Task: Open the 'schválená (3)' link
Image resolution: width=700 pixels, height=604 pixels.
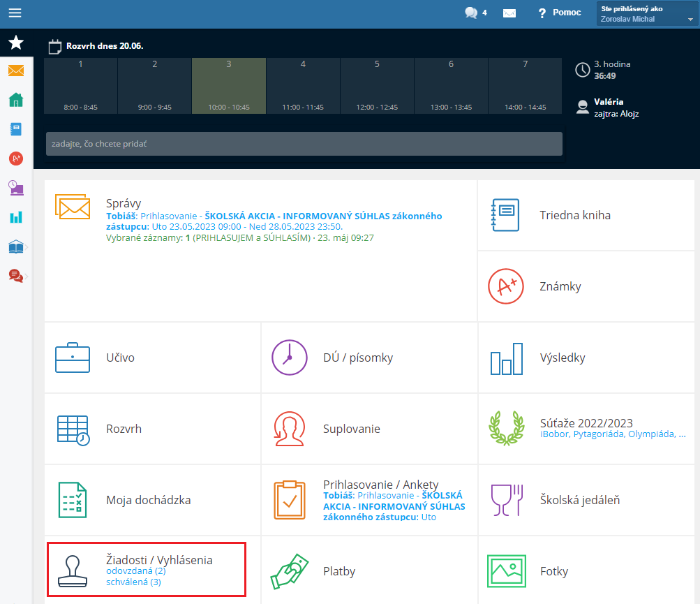Action: point(133,582)
